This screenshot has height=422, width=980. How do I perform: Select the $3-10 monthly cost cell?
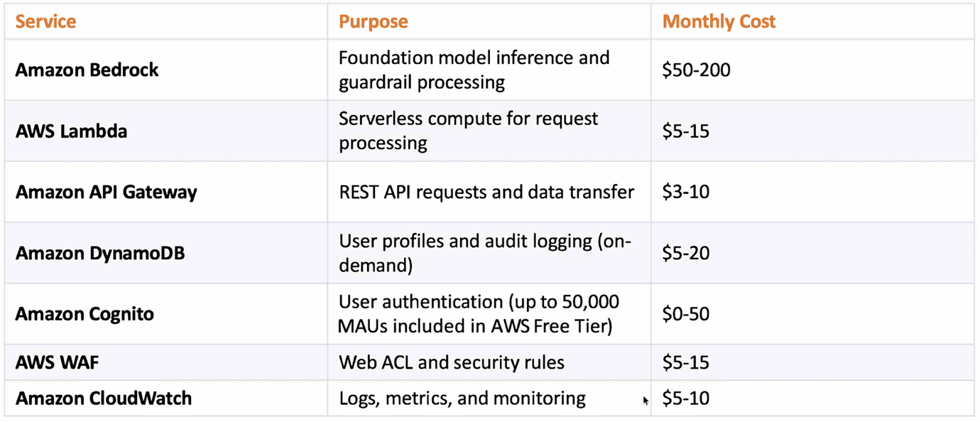tap(685, 192)
